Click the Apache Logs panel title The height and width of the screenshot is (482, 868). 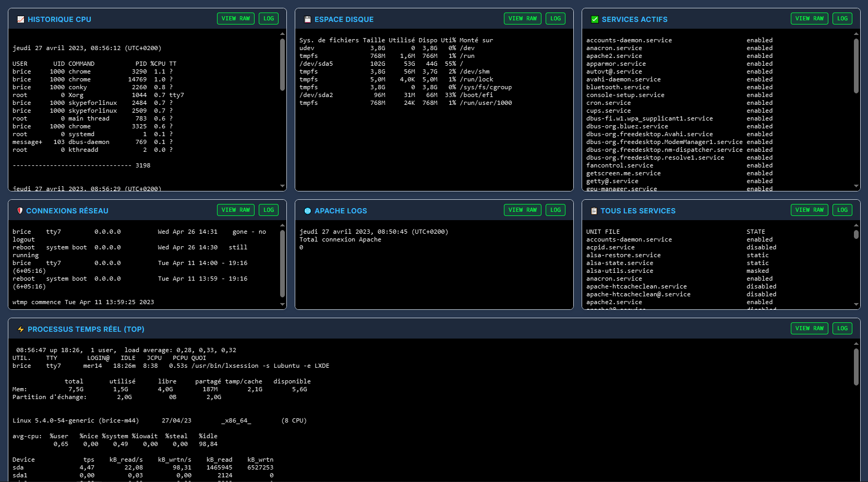341,211
